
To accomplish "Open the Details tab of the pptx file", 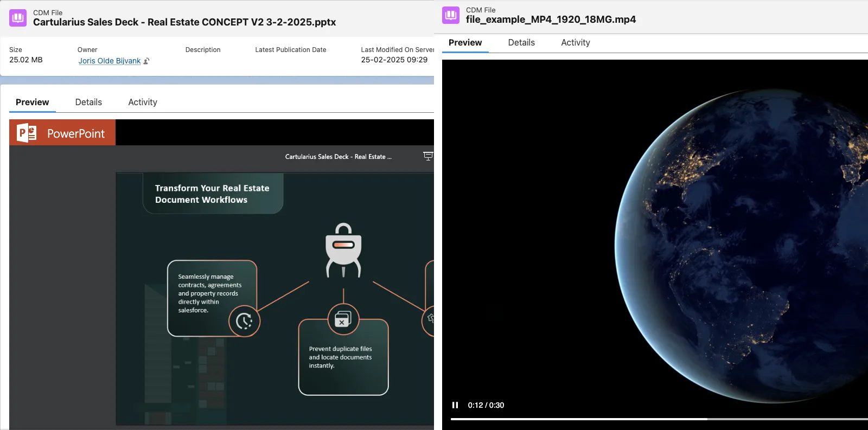I will coord(88,102).
